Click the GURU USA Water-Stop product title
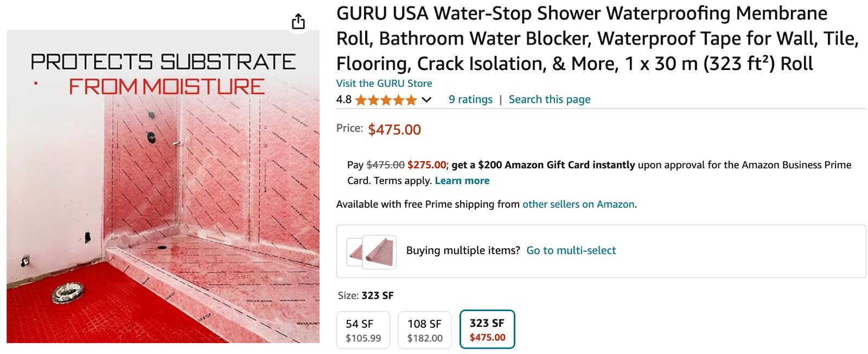The height and width of the screenshot is (354, 868). [x=597, y=39]
